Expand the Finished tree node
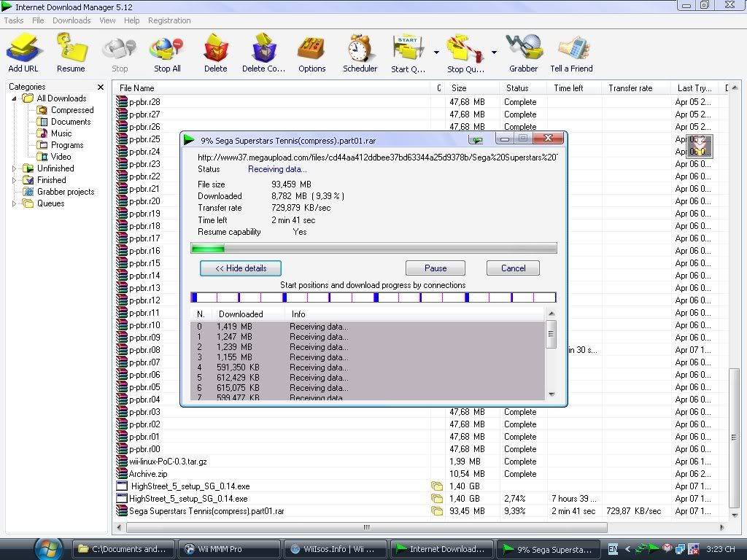 pyautogui.click(x=14, y=180)
